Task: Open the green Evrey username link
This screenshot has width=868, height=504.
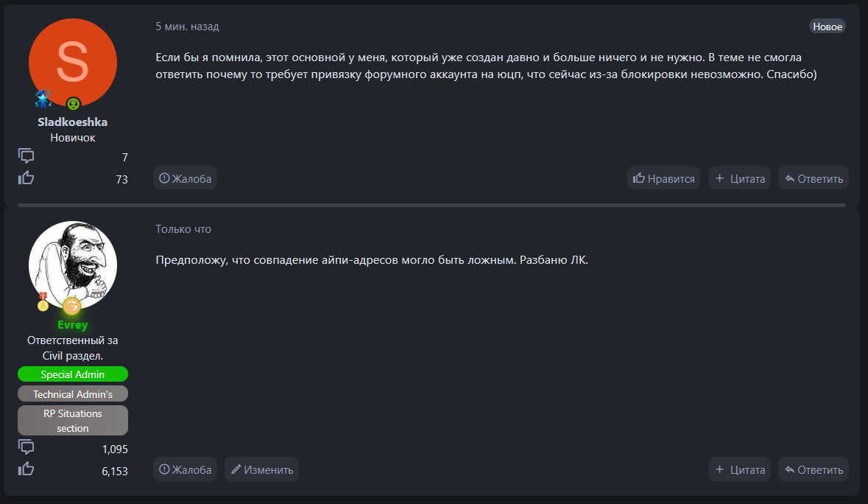Action: 72,325
